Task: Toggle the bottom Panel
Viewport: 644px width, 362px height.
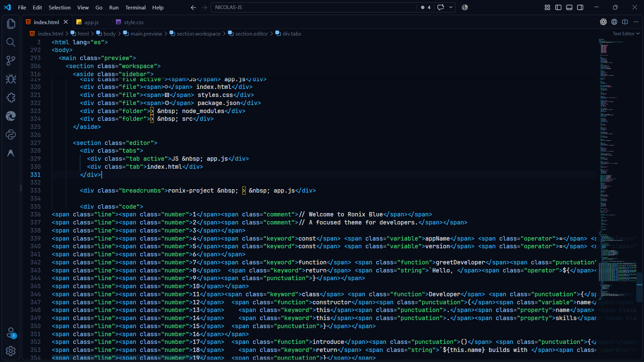Action: point(569,7)
